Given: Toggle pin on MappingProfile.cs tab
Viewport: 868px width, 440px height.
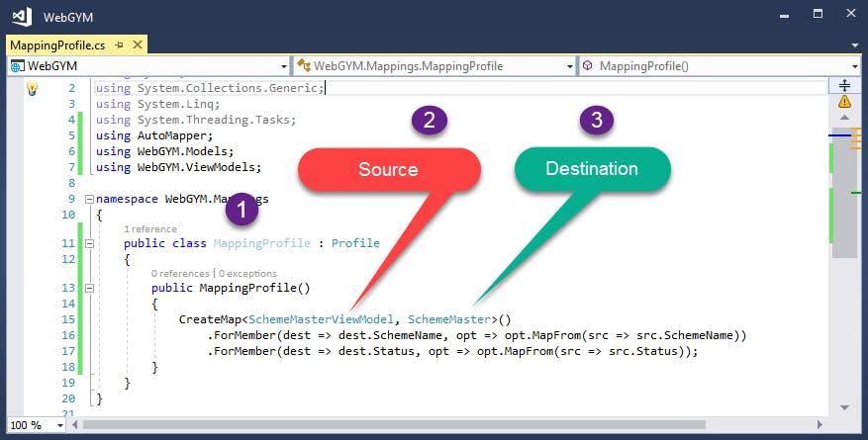Looking at the screenshot, I should click(x=119, y=45).
